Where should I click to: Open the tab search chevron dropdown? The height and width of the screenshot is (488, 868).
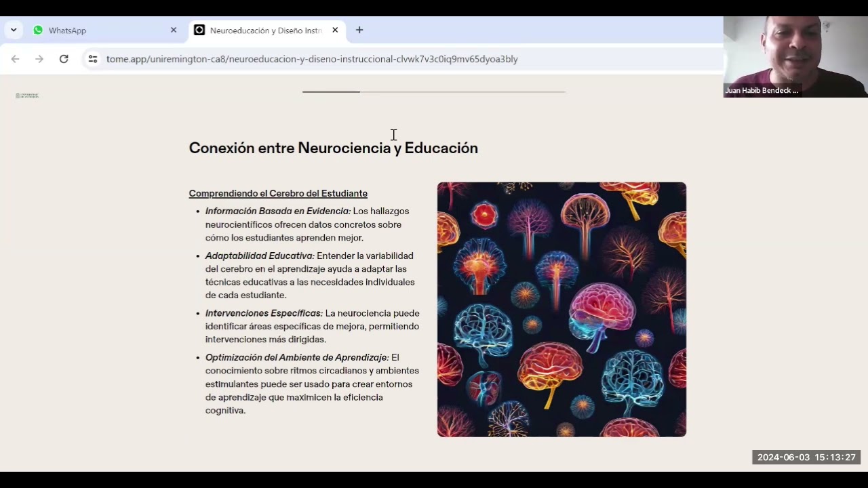pyautogui.click(x=14, y=30)
